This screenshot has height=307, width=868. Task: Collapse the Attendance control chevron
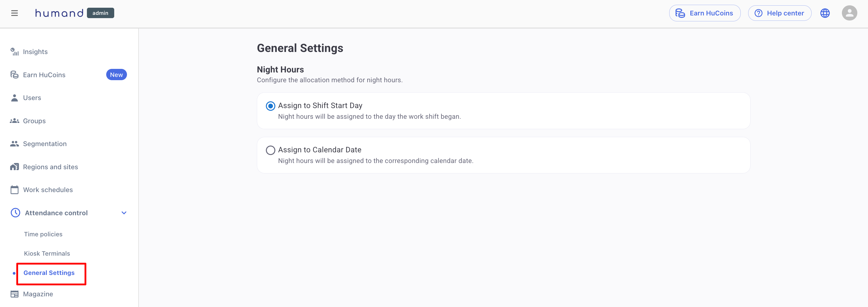[x=124, y=213]
